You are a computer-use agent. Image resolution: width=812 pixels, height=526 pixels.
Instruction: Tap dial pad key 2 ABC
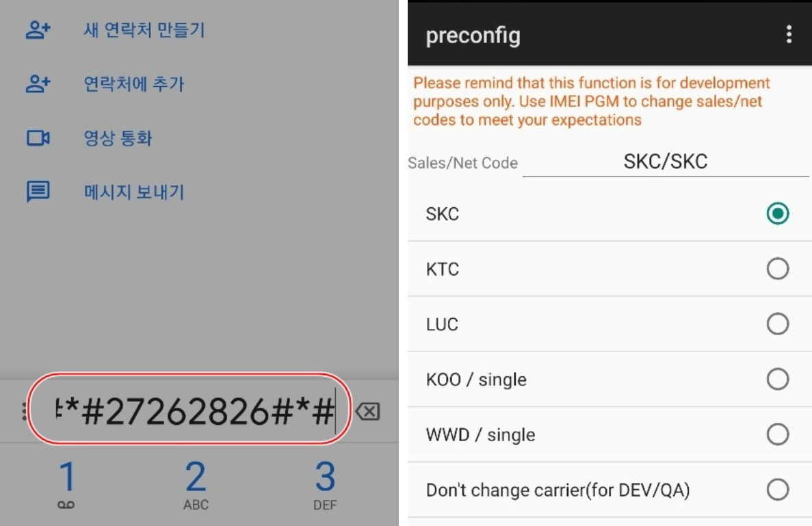tap(196, 484)
